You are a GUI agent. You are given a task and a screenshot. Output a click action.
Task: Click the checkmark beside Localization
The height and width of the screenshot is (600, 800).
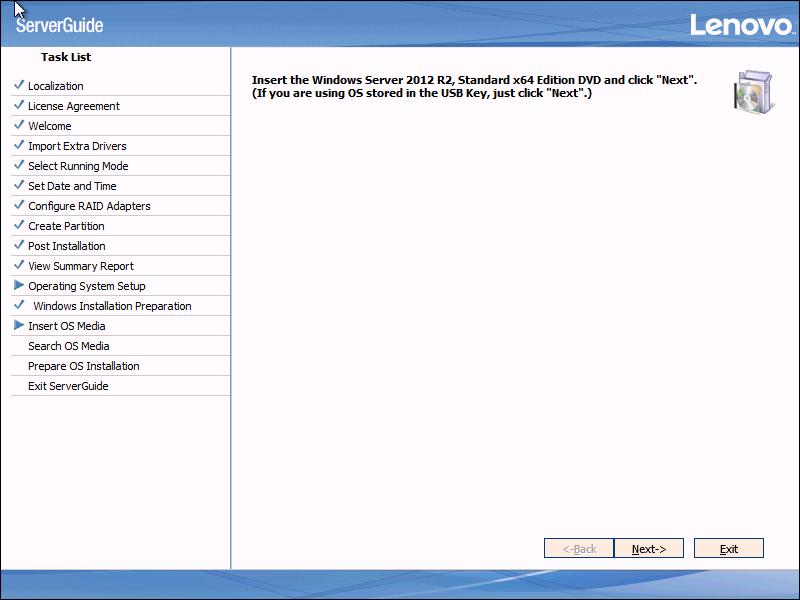click(x=20, y=86)
